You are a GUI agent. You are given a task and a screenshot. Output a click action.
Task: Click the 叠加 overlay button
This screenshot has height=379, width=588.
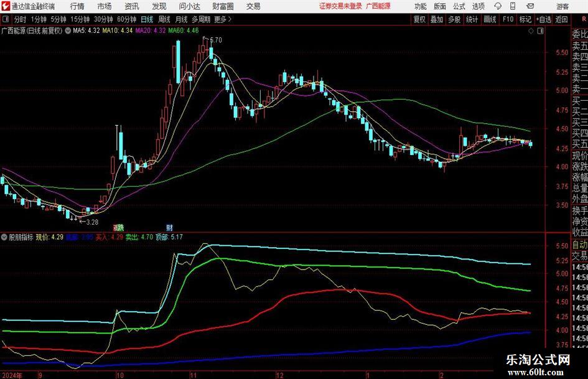(437, 19)
